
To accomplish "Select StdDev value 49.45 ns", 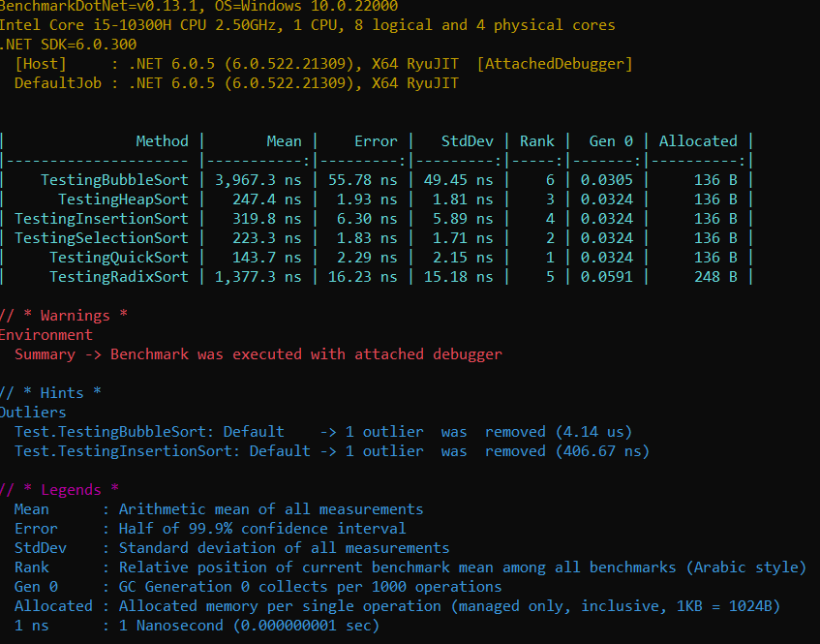I will coord(459,180).
